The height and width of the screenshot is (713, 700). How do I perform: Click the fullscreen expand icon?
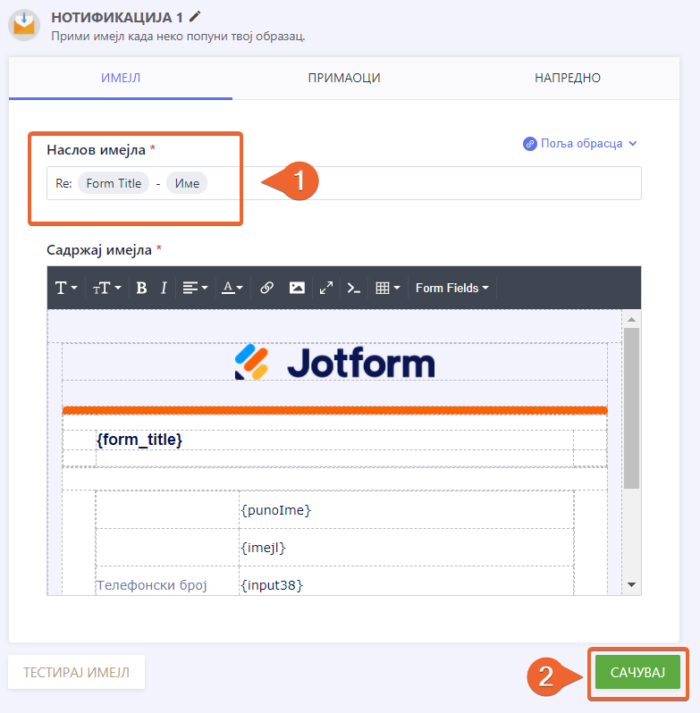coord(326,288)
